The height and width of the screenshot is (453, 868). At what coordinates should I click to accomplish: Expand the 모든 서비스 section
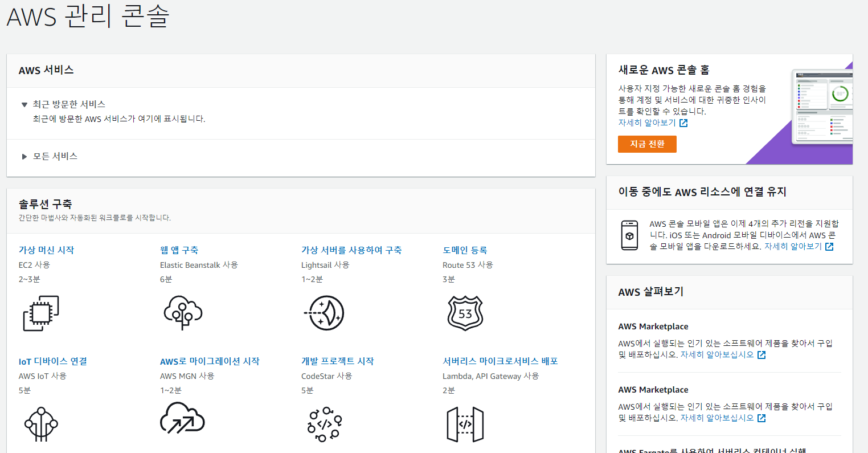tap(24, 156)
